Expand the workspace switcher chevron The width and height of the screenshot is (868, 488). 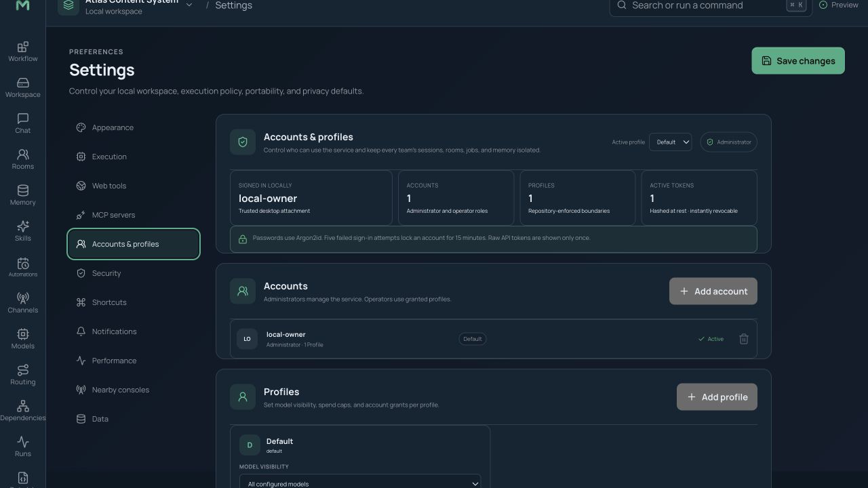pos(189,5)
